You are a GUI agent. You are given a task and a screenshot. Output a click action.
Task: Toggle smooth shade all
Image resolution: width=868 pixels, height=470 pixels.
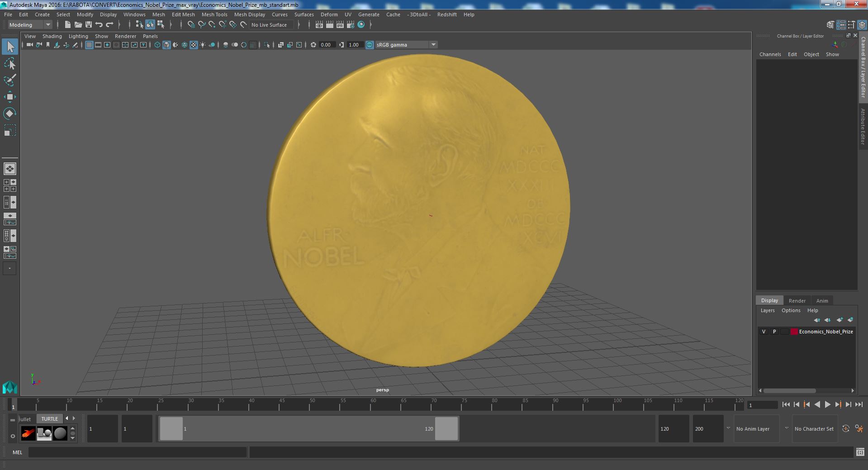(166, 45)
